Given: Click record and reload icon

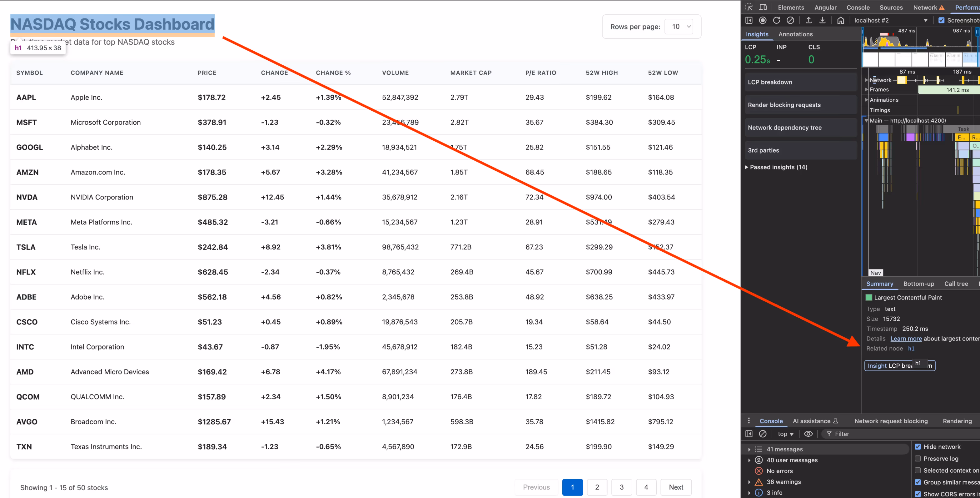Looking at the screenshot, I should 776,20.
